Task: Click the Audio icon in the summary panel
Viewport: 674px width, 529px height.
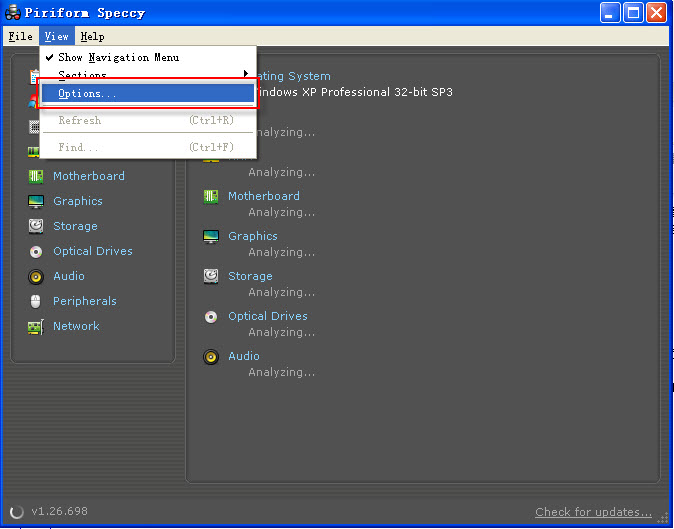Action: 211,357
